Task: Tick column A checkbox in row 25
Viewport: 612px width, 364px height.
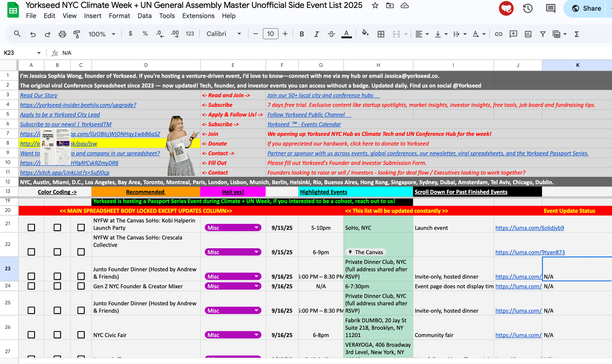Action: (31, 310)
